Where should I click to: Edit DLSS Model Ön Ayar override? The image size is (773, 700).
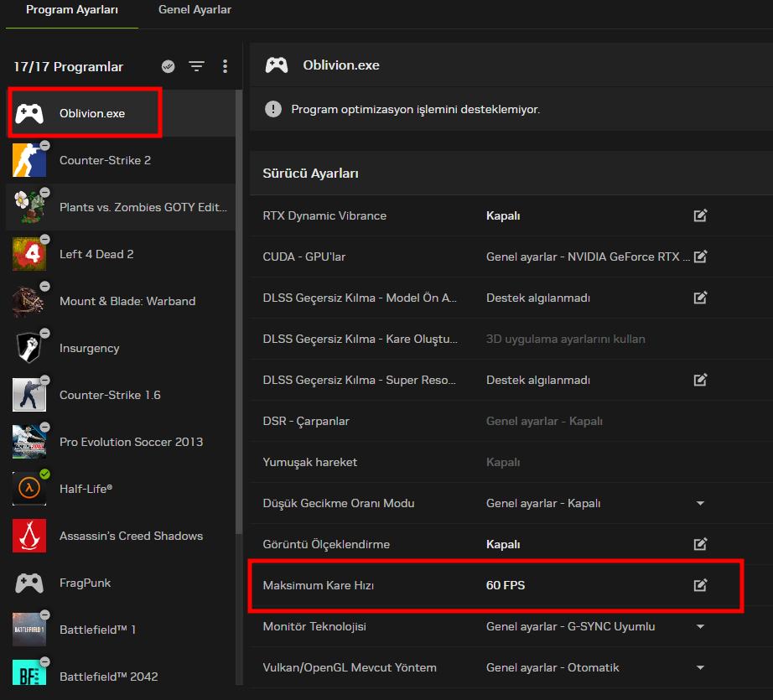tap(700, 298)
